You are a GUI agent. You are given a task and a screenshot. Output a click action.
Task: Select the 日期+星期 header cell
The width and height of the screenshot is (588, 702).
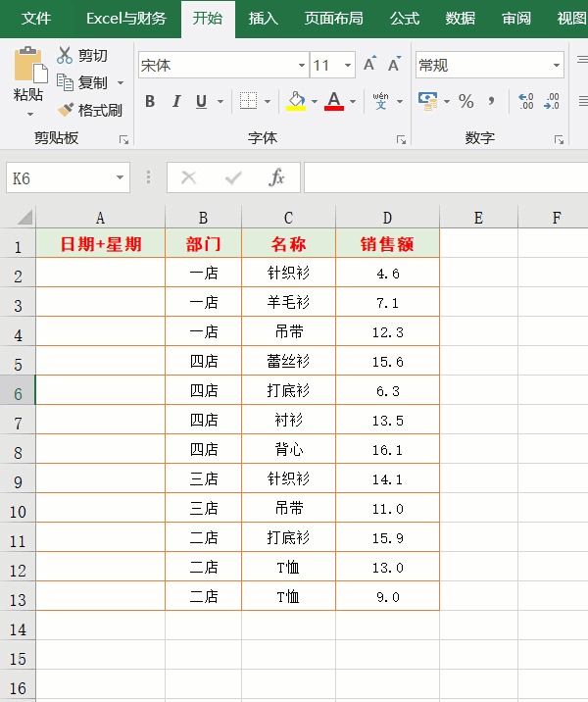100,244
